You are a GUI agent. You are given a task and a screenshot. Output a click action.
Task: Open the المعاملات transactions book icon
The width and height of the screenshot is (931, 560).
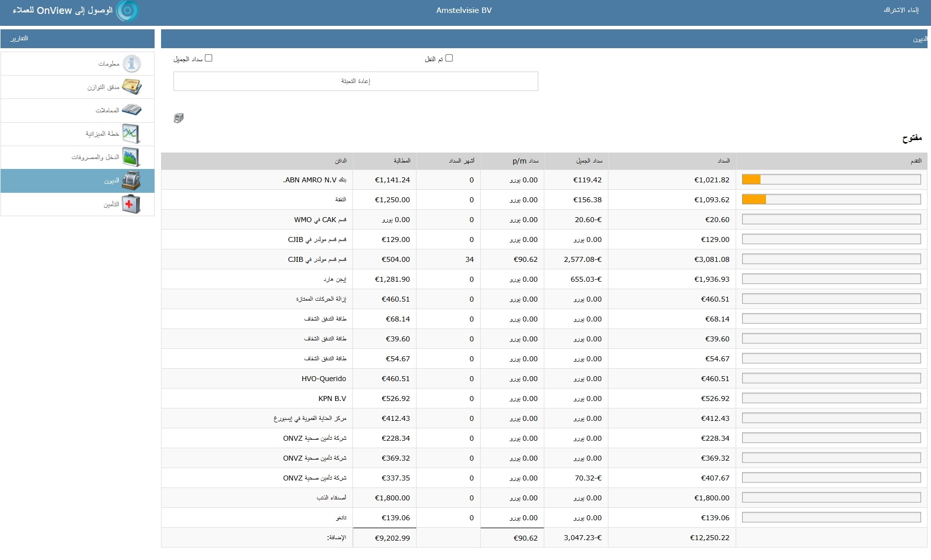pos(132,110)
